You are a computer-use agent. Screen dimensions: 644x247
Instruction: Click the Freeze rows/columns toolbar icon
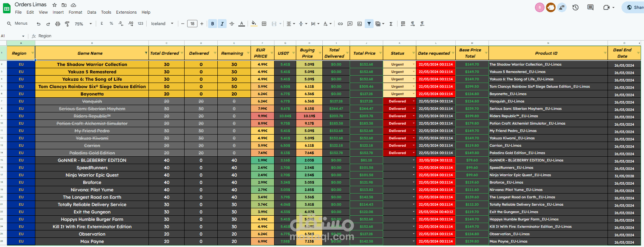coord(403,24)
